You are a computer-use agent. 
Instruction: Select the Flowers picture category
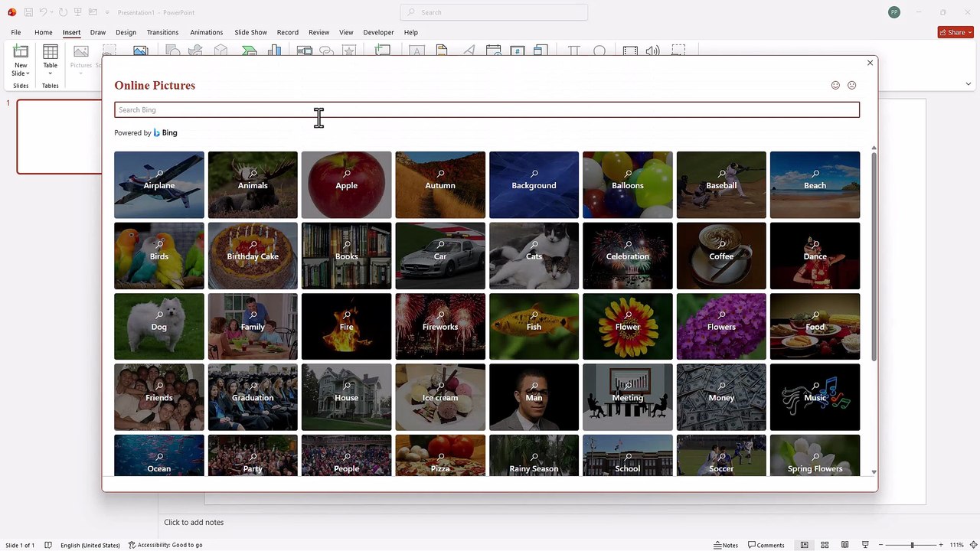click(721, 326)
